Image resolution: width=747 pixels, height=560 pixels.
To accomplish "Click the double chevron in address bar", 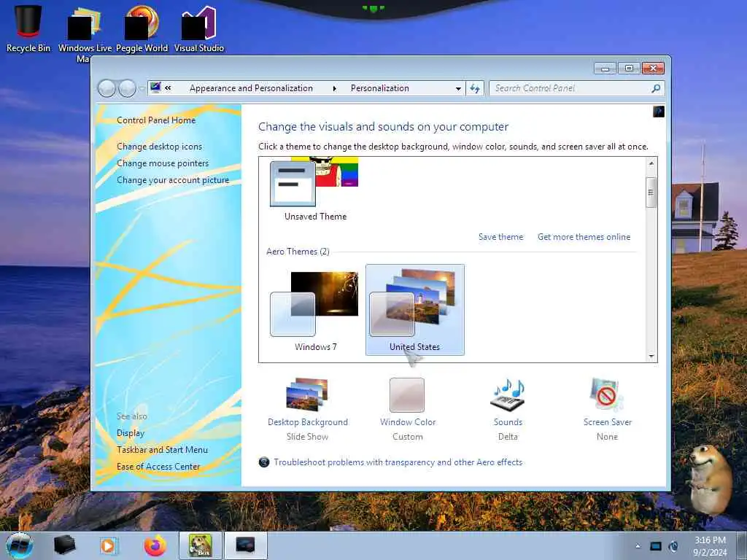I will [169, 87].
